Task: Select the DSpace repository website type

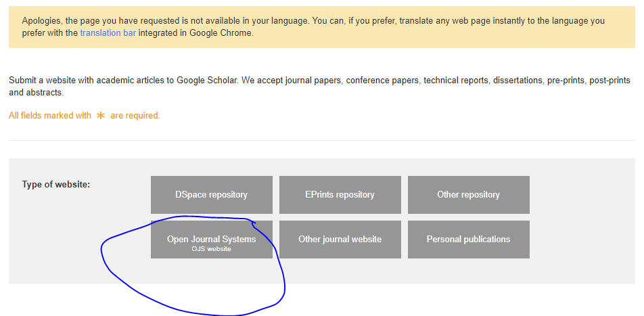Action: point(211,195)
